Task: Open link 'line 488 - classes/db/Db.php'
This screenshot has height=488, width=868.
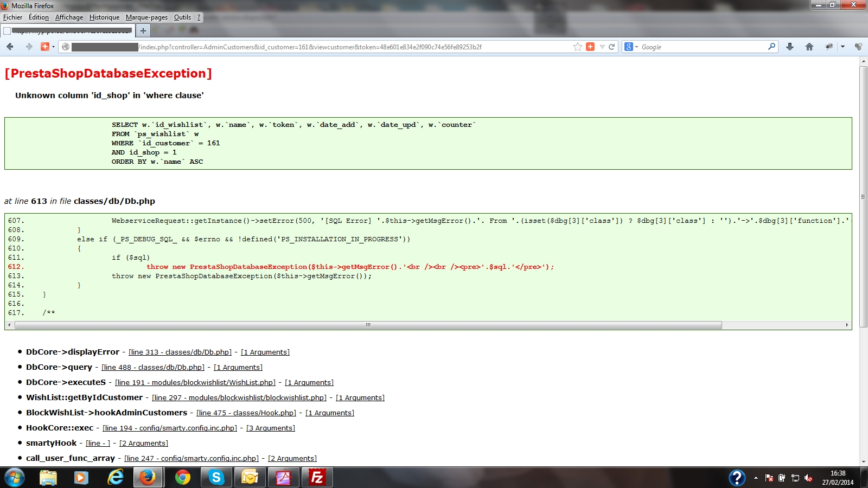Action: [153, 367]
